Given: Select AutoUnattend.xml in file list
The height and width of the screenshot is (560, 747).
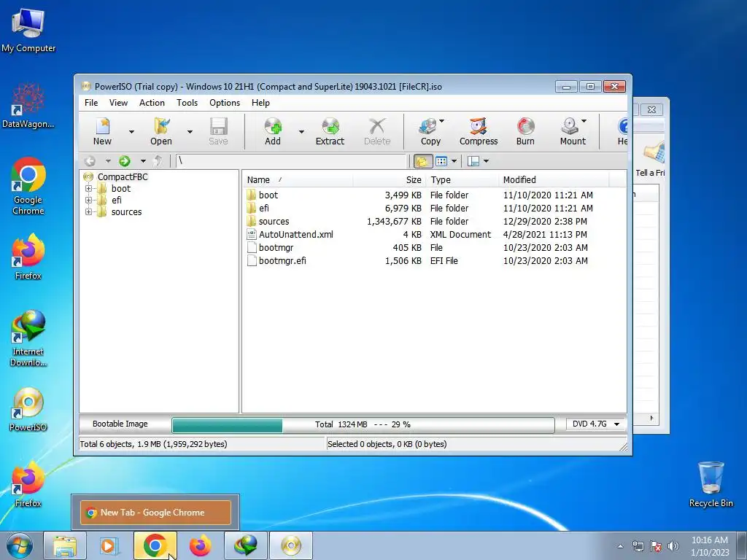Looking at the screenshot, I should [295, 235].
